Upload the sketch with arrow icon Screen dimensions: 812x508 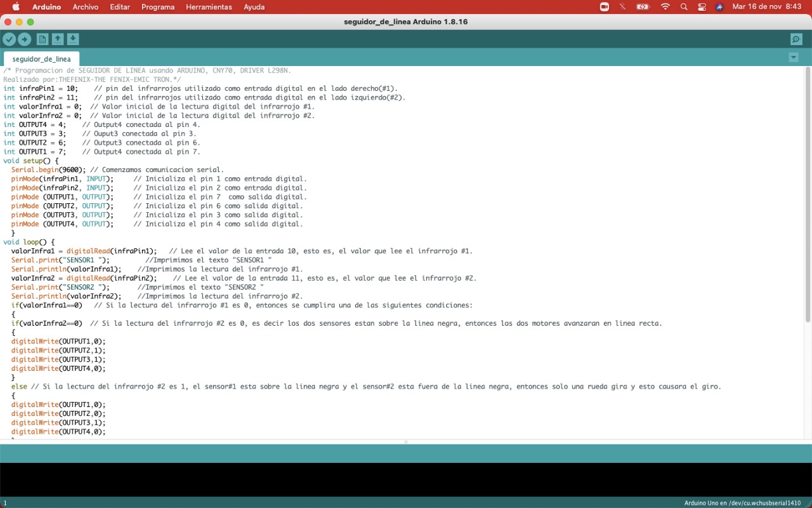tap(24, 39)
